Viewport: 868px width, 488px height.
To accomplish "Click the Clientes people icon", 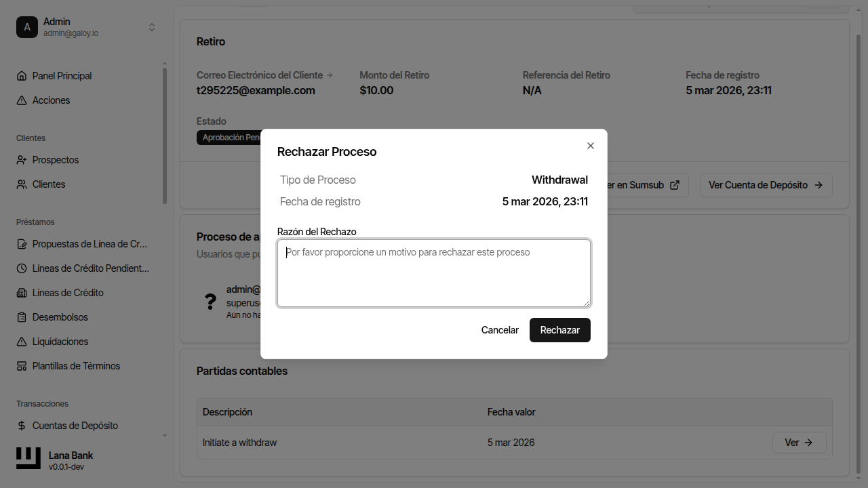I will pos(22,184).
